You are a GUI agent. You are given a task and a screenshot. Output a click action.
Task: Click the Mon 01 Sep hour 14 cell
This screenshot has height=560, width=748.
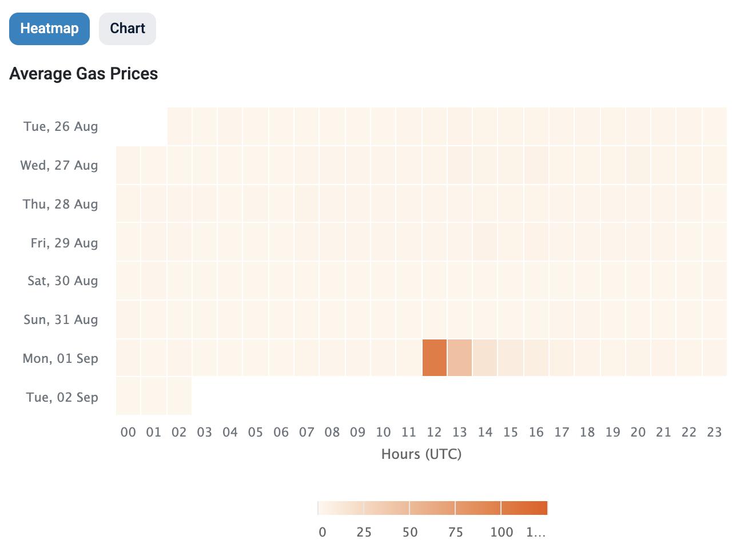point(485,358)
